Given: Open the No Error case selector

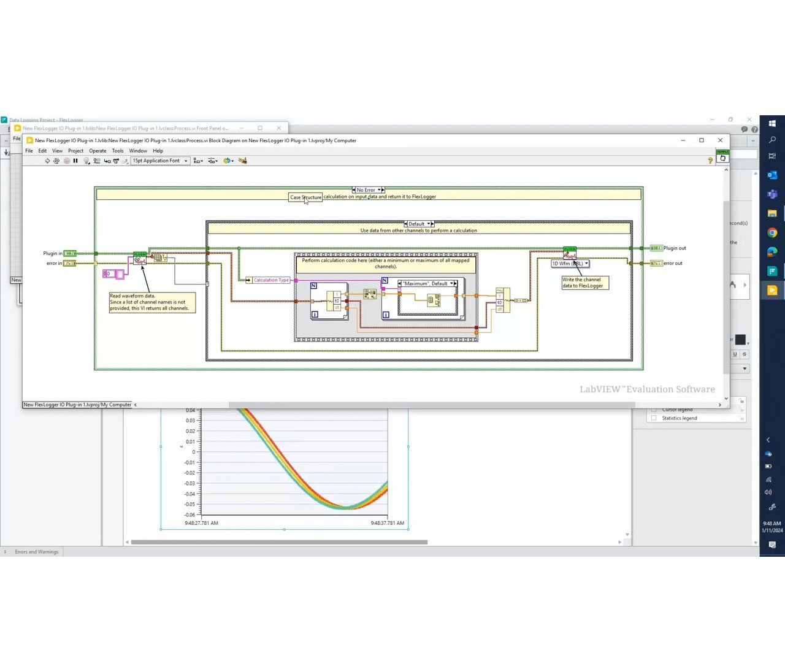Looking at the screenshot, I should (368, 190).
